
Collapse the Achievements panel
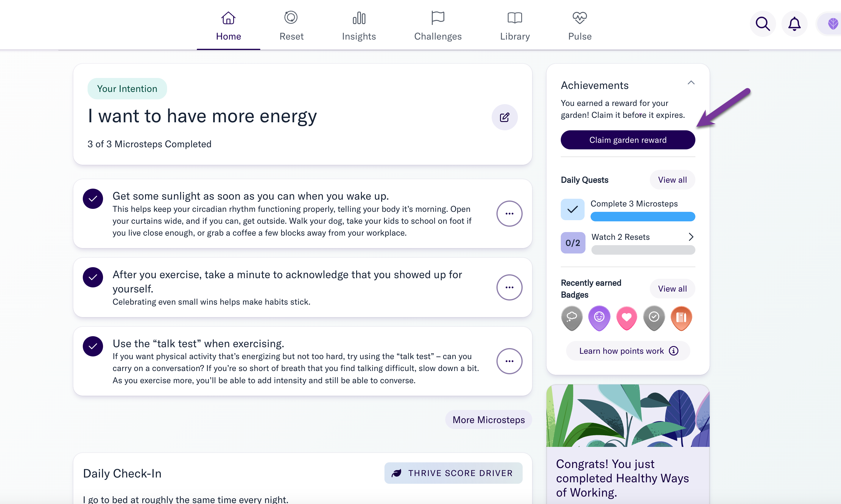click(691, 82)
